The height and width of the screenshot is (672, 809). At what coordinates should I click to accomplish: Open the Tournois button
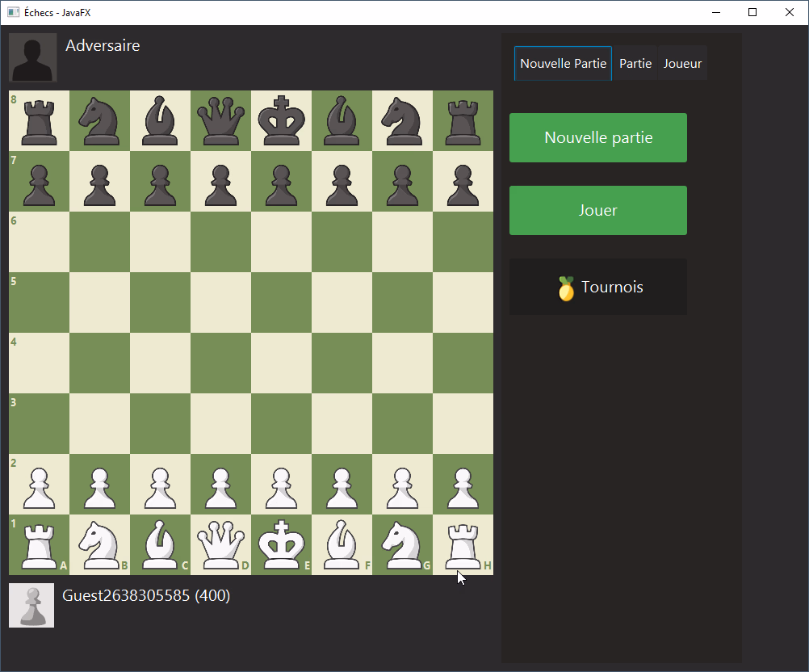[x=597, y=287]
